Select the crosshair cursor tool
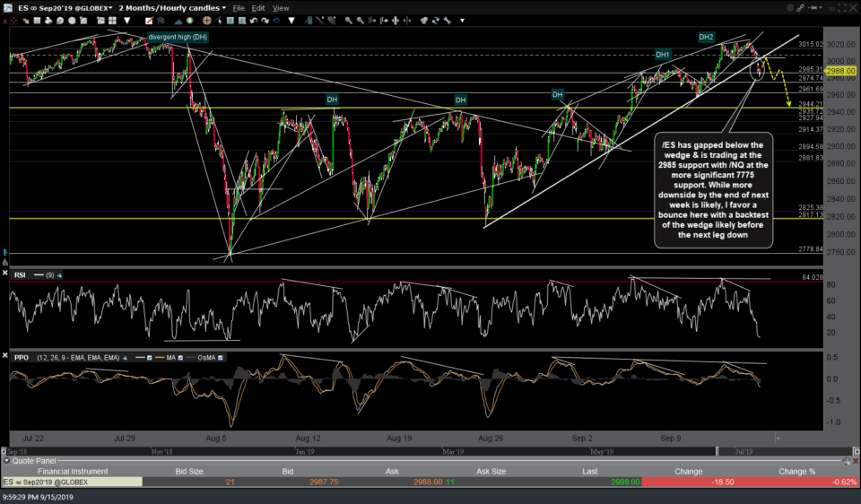The width and height of the screenshot is (861, 504). tap(207, 21)
